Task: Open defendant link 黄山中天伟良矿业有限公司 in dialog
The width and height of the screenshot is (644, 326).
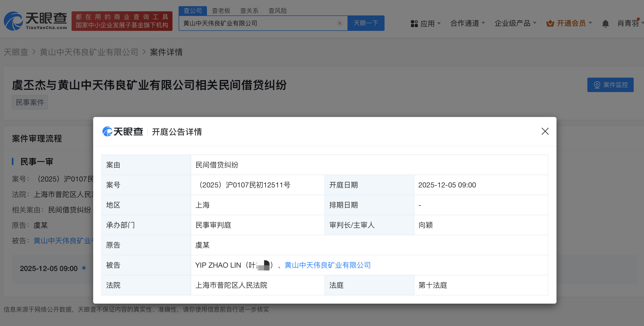Action: coord(327,265)
